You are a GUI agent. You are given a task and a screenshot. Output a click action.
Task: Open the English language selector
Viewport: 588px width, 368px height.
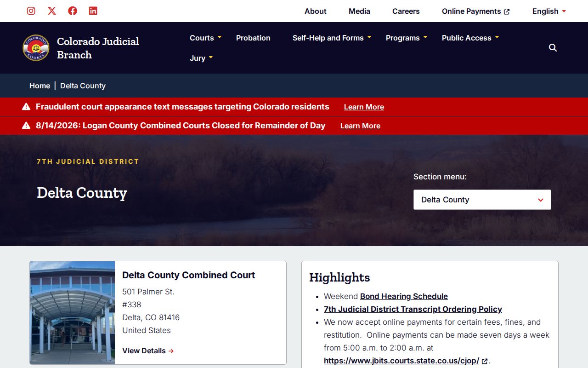pyautogui.click(x=549, y=11)
